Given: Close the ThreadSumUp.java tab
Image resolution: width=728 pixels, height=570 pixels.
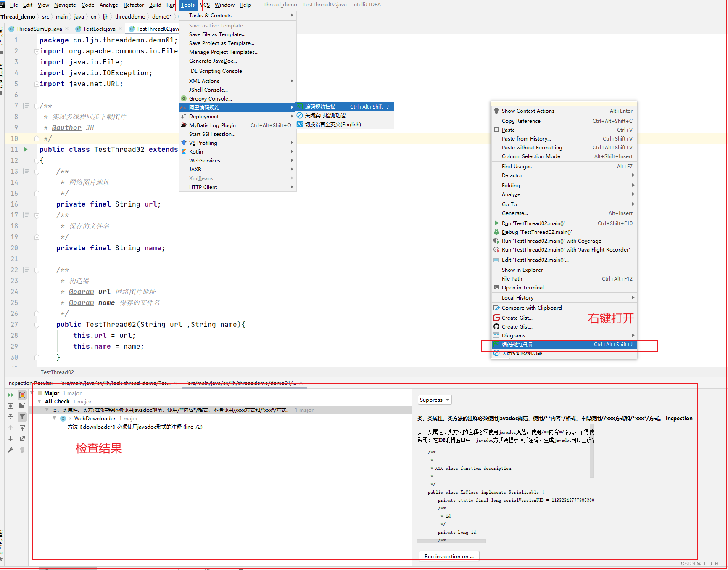Looking at the screenshot, I should point(67,29).
